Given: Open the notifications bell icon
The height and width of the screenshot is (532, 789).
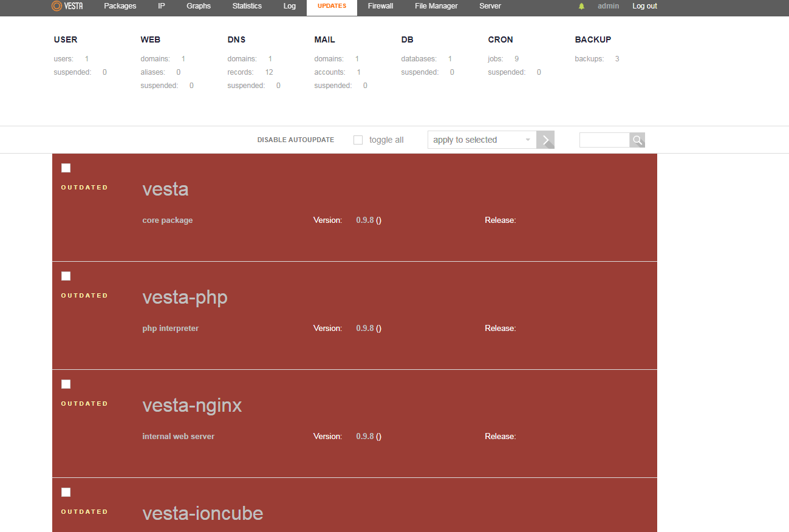Looking at the screenshot, I should [x=582, y=6].
